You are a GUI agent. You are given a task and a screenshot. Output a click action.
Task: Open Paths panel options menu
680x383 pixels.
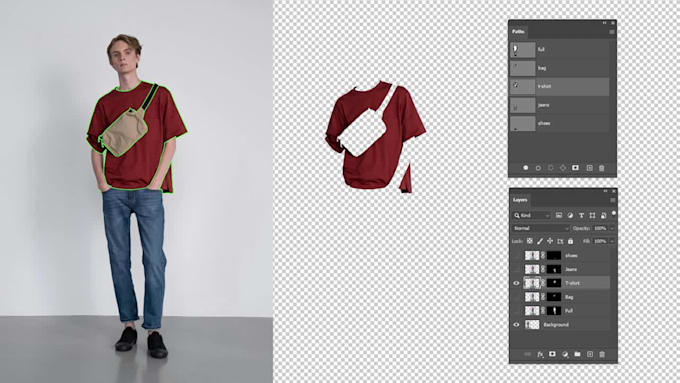tap(612, 32)
